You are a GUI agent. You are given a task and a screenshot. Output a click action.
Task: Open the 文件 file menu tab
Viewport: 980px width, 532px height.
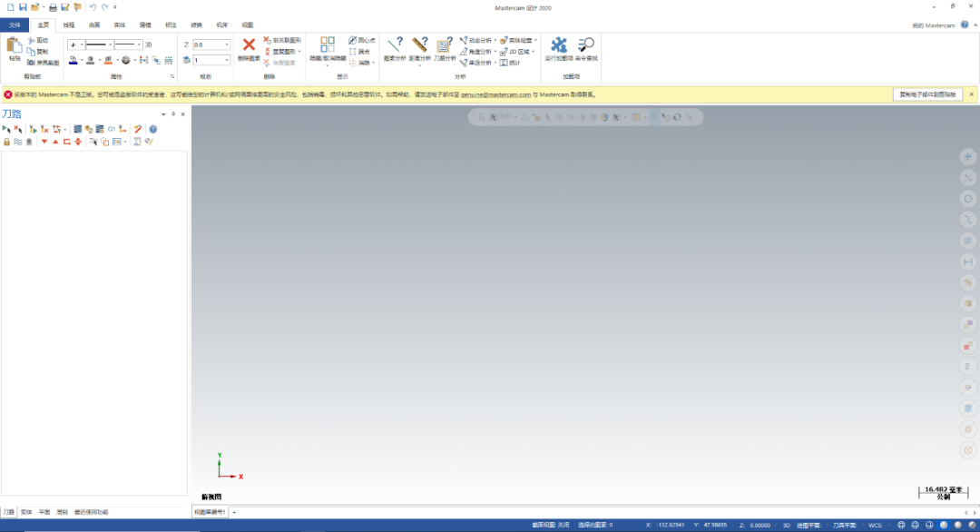tap(15, 25)
